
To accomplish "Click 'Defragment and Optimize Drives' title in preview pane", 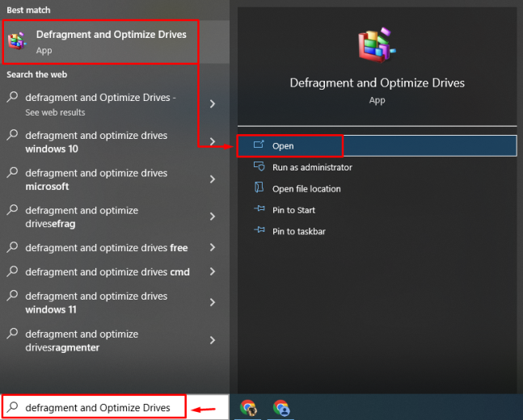I will [x=377, y=82].
